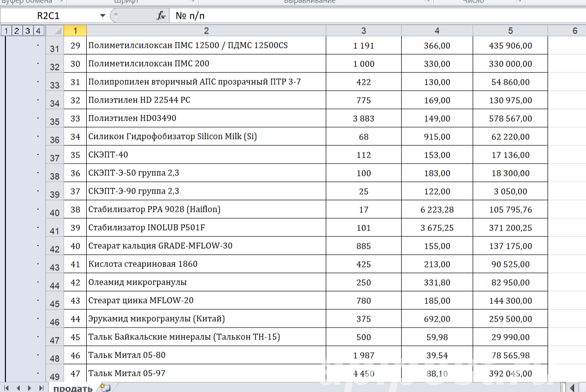Open the продать sheet tab

[73, 388]
